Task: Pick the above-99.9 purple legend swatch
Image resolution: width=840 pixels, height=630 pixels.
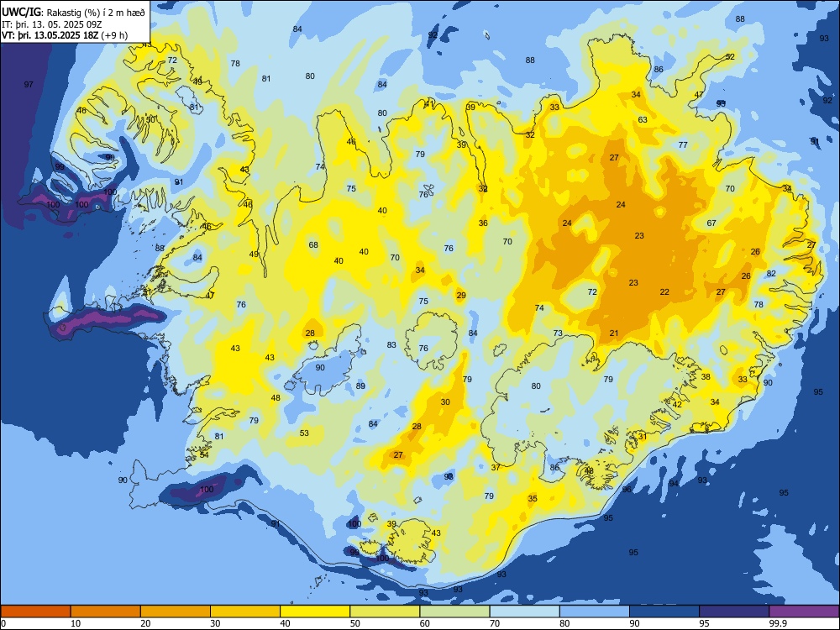Action: point(804,612)
